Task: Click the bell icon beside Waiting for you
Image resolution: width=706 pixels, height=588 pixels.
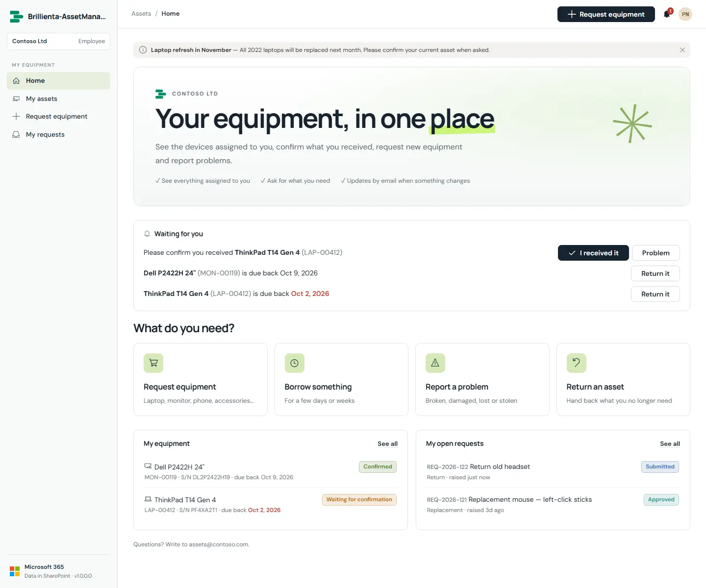Action: 147,234
